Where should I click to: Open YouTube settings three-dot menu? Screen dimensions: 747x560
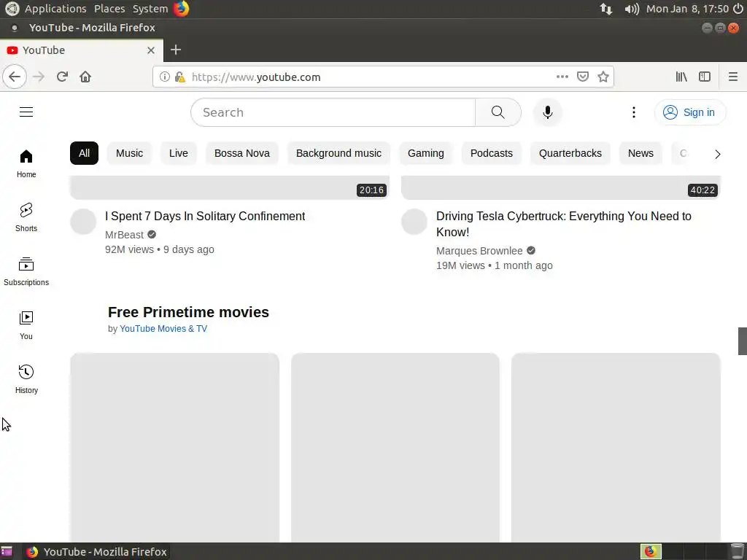point(633,112)
